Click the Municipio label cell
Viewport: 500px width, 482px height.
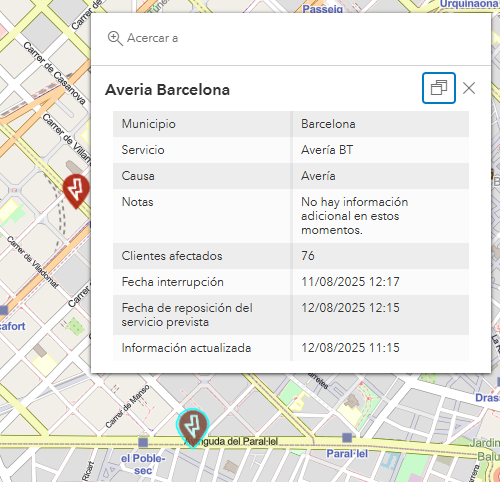202,124
